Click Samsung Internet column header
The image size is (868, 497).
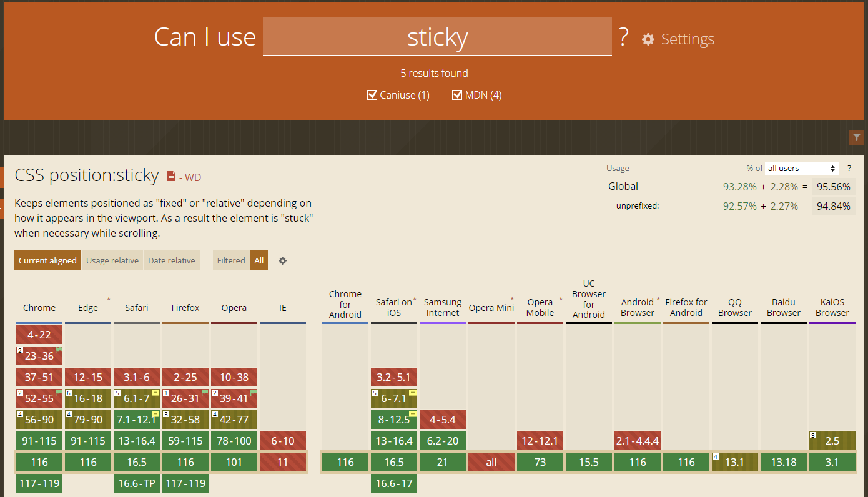(x=443, y=307)
